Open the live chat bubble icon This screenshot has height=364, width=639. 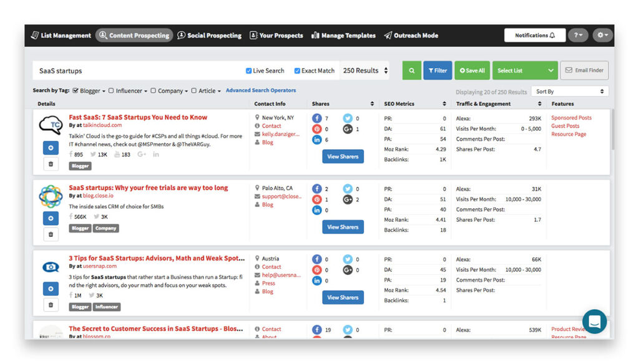point(595,322)
